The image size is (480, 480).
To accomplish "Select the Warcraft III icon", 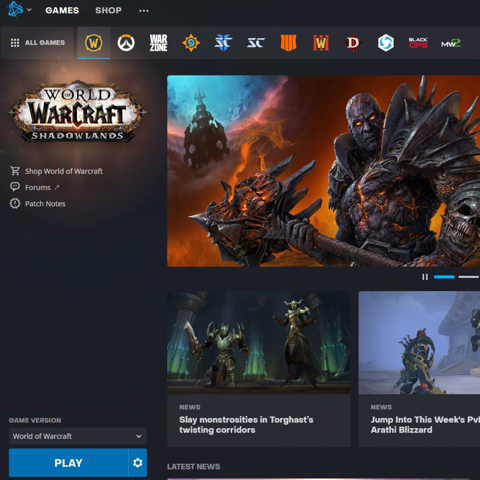I will coord(321,43).
